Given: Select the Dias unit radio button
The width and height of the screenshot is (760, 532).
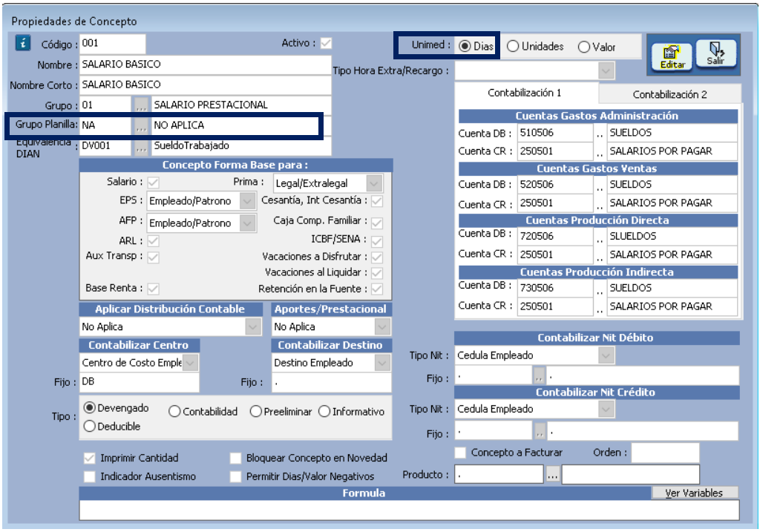Looking at the screenshot, I should 465,45.
